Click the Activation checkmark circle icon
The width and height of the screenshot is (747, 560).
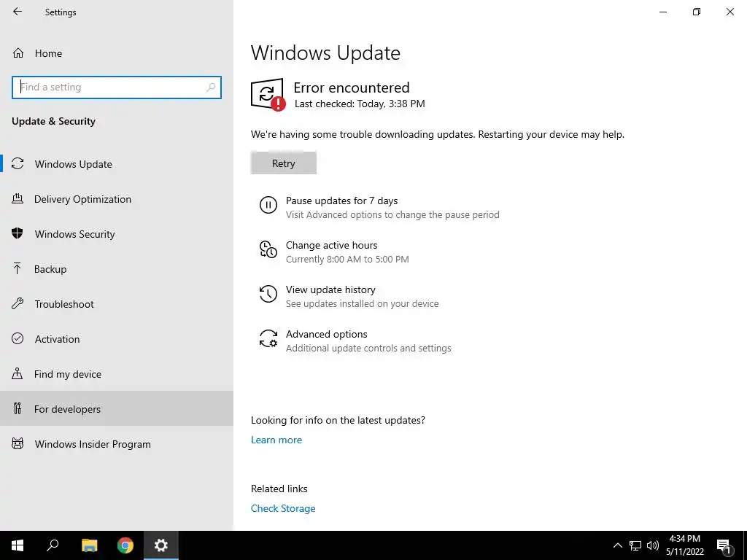[x=18, y=338]
